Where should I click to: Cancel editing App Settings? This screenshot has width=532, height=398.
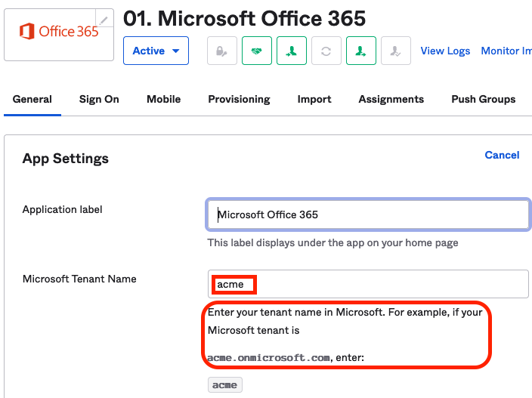pyautogui.click(x=502, y=155)
